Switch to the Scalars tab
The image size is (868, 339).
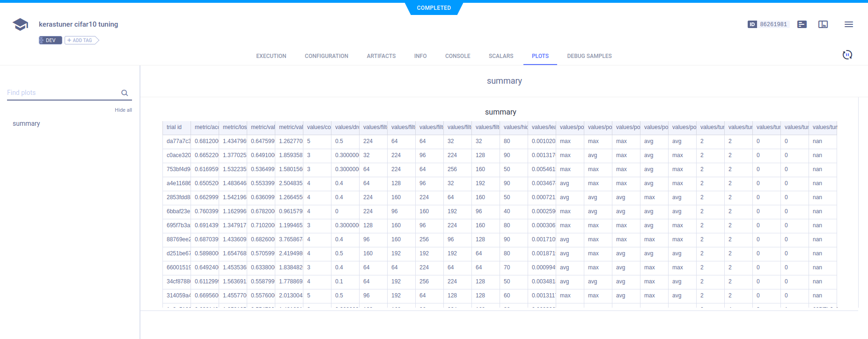[x=500, y=56]
